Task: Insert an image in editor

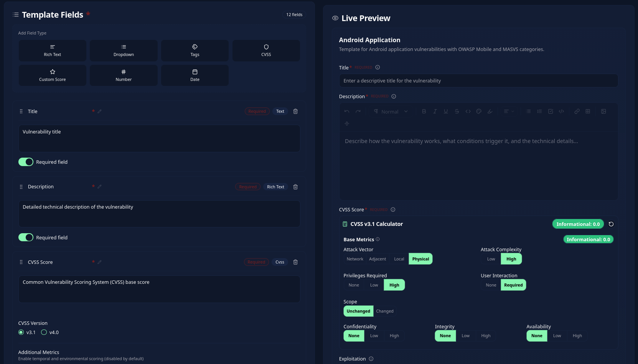Action: (x=603, y=111)
